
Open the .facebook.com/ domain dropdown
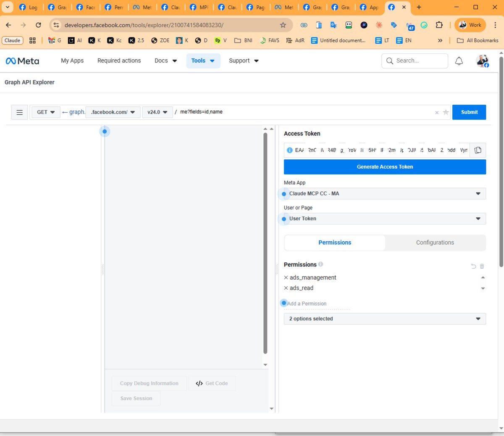(113, 112)
